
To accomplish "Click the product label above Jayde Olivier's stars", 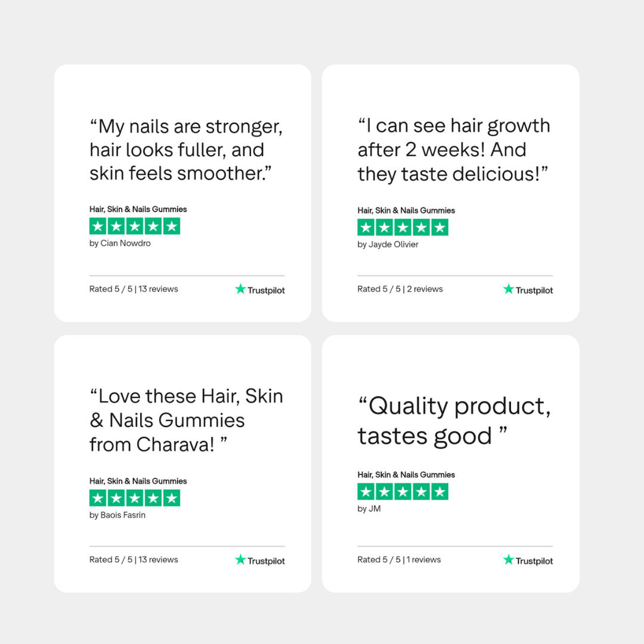I will 406,210.
